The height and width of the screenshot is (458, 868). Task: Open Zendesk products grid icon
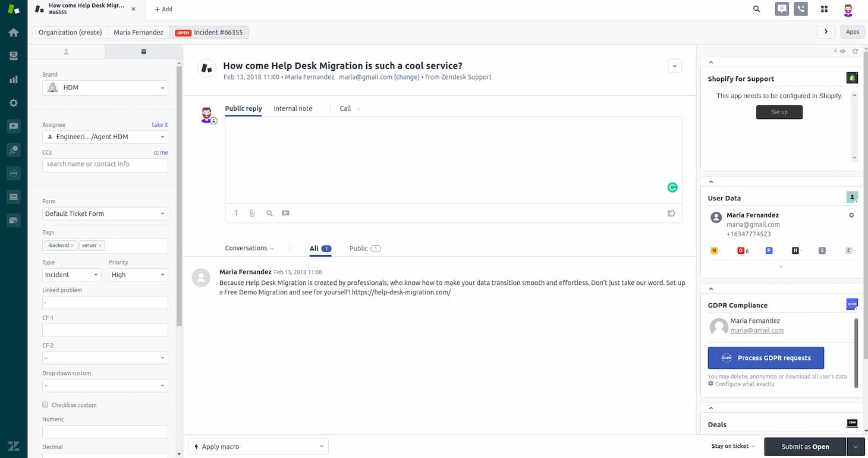(824, 9)
